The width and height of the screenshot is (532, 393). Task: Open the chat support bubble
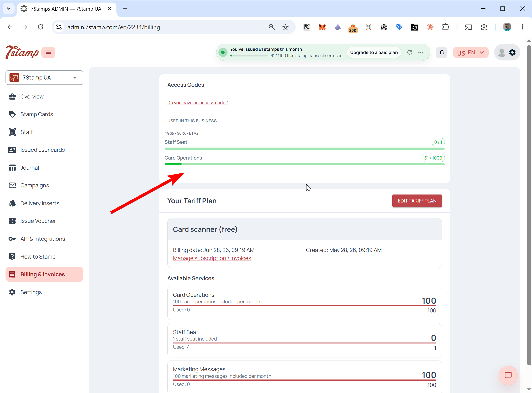tap(508, 375)
